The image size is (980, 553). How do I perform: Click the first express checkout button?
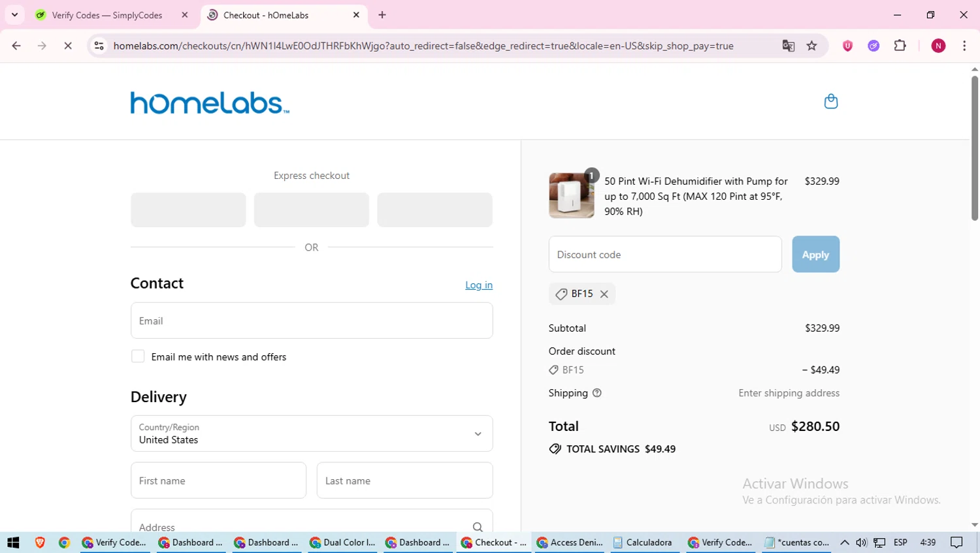[x=188, y=210]
